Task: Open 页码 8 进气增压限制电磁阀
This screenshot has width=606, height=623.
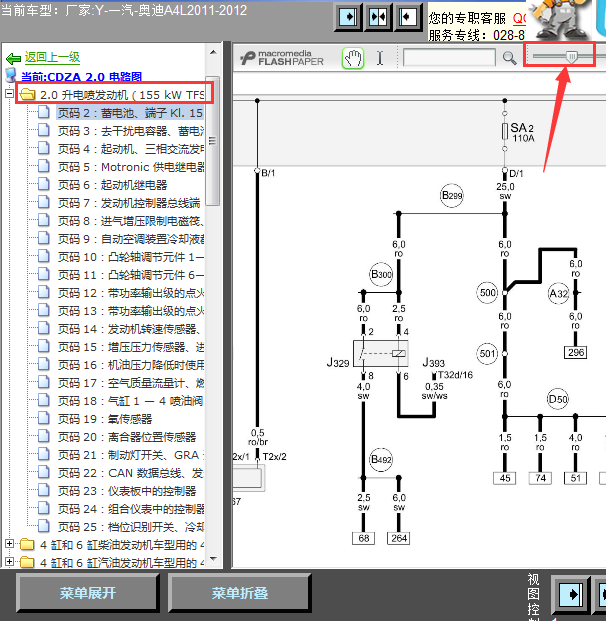Action: pos(131,221)
